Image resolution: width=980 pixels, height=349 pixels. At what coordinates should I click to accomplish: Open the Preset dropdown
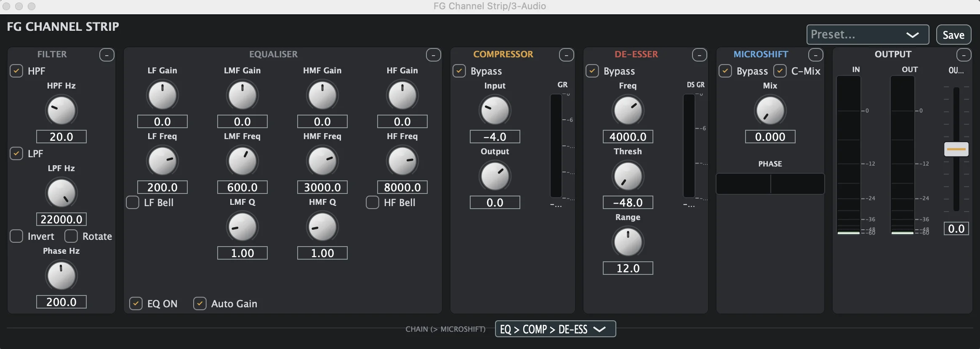[868, 35]
